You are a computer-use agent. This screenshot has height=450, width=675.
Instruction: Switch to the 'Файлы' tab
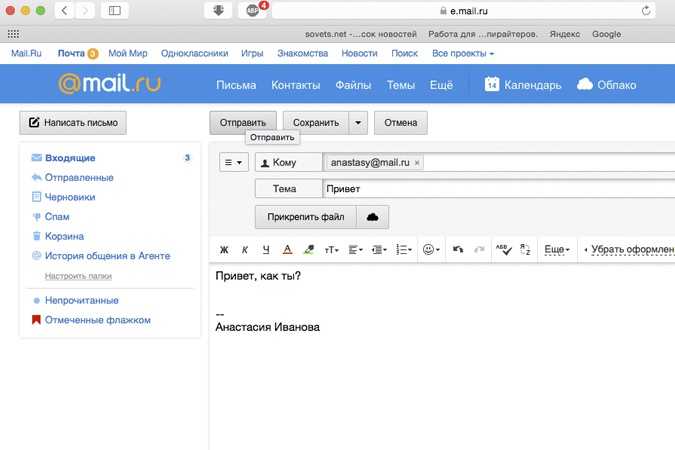coord(353,85)
